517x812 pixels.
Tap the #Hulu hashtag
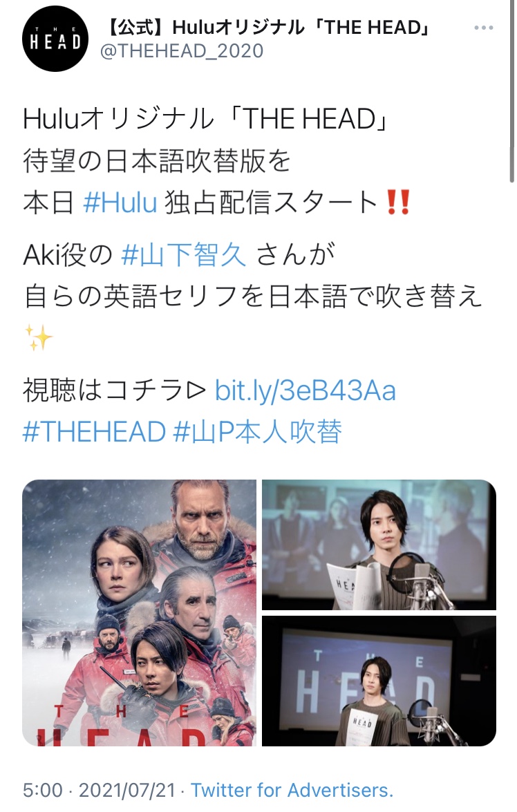tap(120, 202)
